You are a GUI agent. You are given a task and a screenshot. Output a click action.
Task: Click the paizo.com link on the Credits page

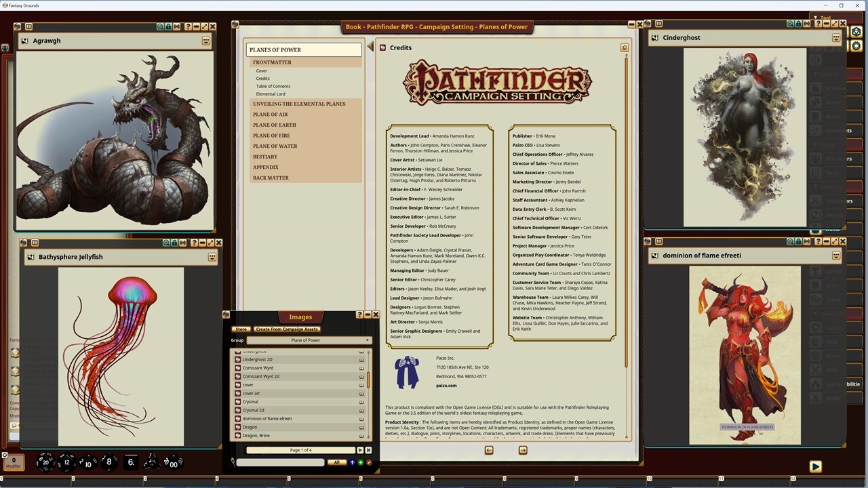(x=446, y=385)
